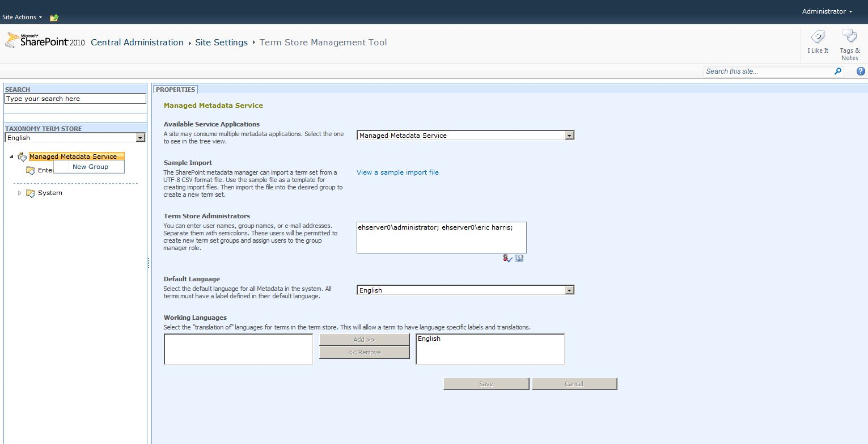Click the pane splitter handle dots

(x=149, y=263)
